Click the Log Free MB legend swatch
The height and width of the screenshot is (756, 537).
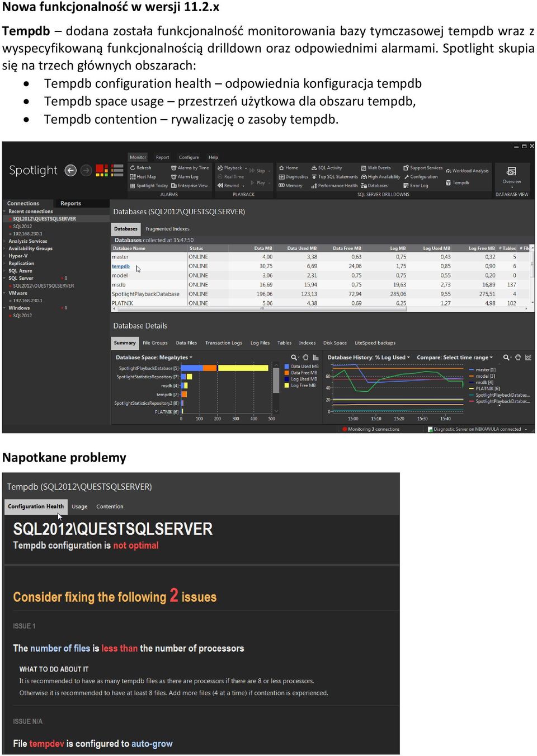pyautogui.click(x=288, y=385)
